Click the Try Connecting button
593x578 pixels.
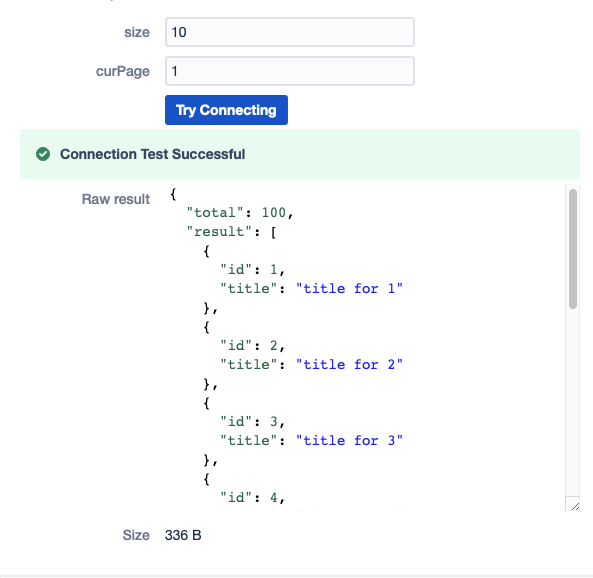point(226,110)
